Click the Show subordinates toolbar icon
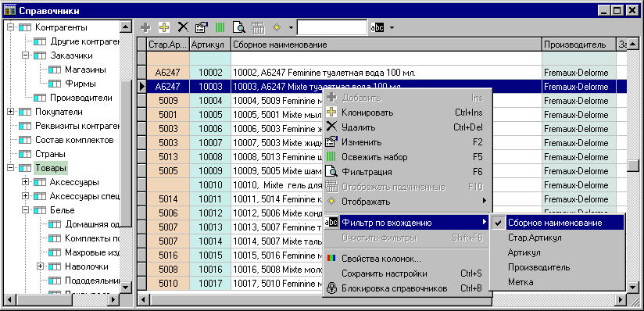Screen dimensions: 644x311 point(258,27)
